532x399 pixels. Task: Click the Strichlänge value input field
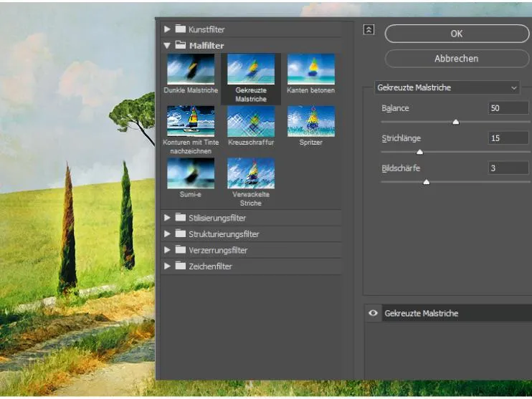(508, 138)
